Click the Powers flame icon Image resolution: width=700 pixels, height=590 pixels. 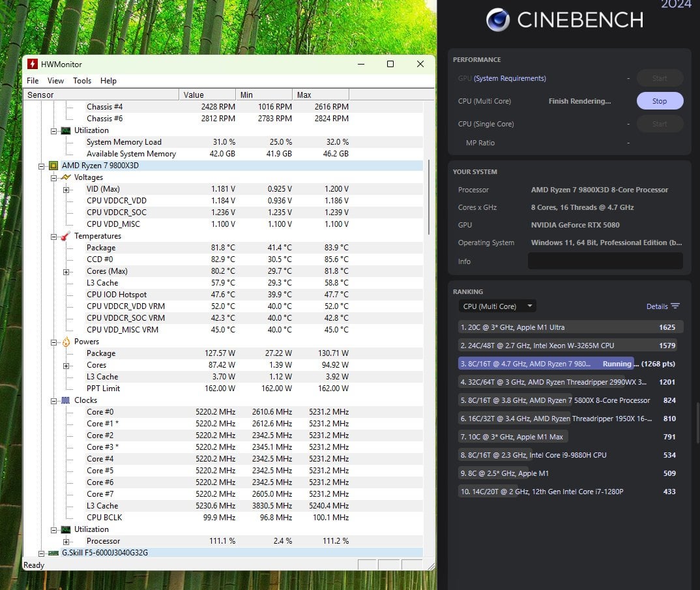tap(66, 342)
